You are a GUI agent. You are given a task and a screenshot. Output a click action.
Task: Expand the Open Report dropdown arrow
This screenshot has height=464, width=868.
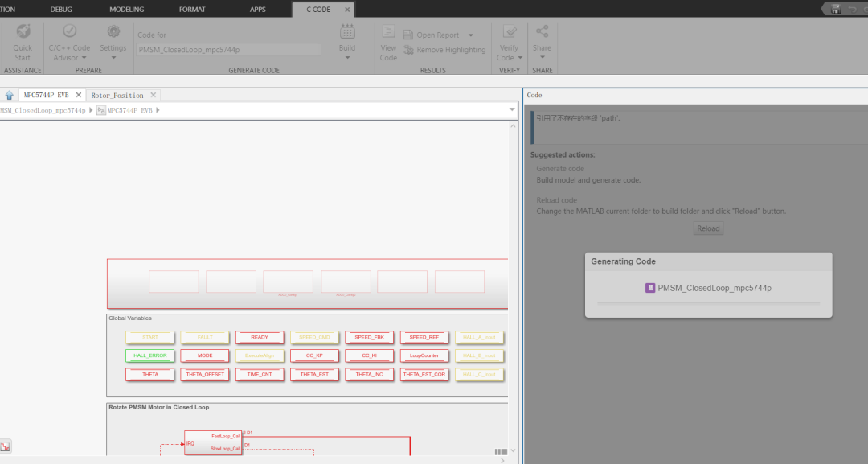[x=471, y=35]
